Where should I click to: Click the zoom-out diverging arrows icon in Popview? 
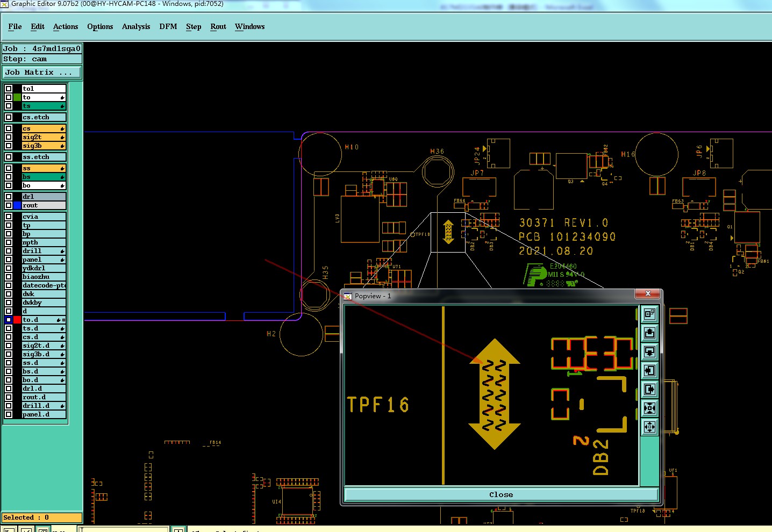(649, 427)
